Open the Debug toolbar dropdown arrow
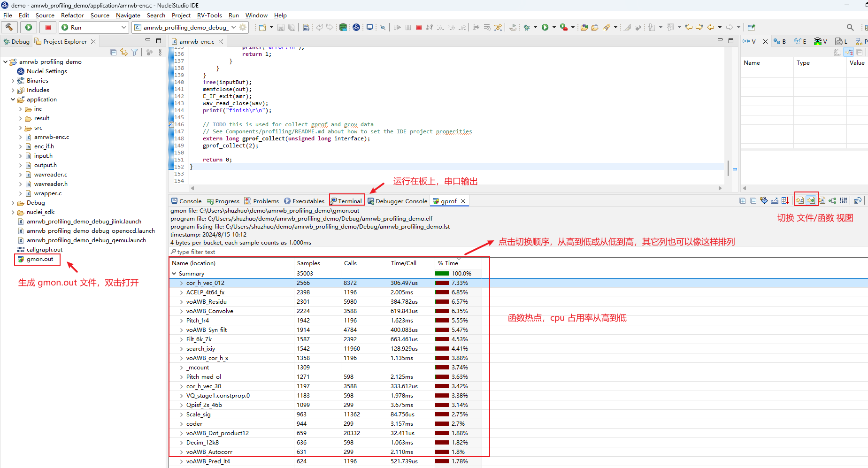Screen dimensions: 868x468 coord(535,27)
